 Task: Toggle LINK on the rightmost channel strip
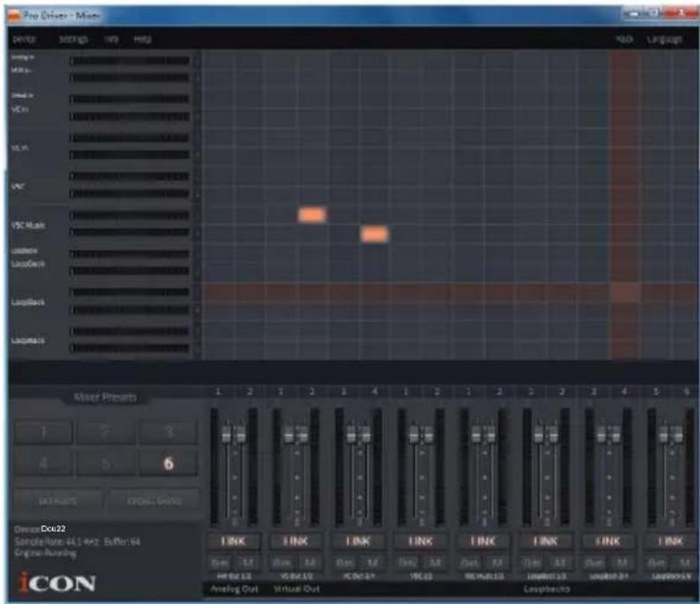pos(671,541)
